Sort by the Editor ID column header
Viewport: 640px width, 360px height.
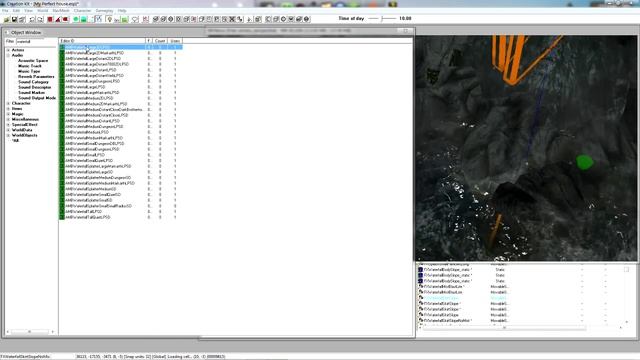(x=102, y=41)
